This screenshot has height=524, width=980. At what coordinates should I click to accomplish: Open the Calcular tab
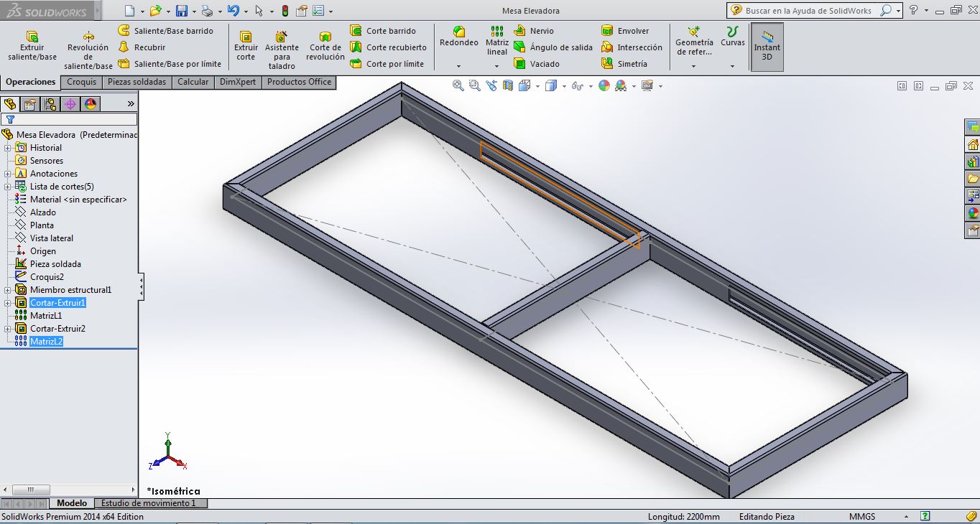coord(193,82)
